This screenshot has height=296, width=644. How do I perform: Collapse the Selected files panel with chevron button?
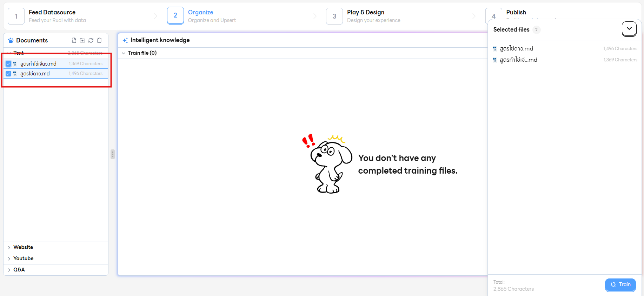pyautogui.click(x=629, y=29)
